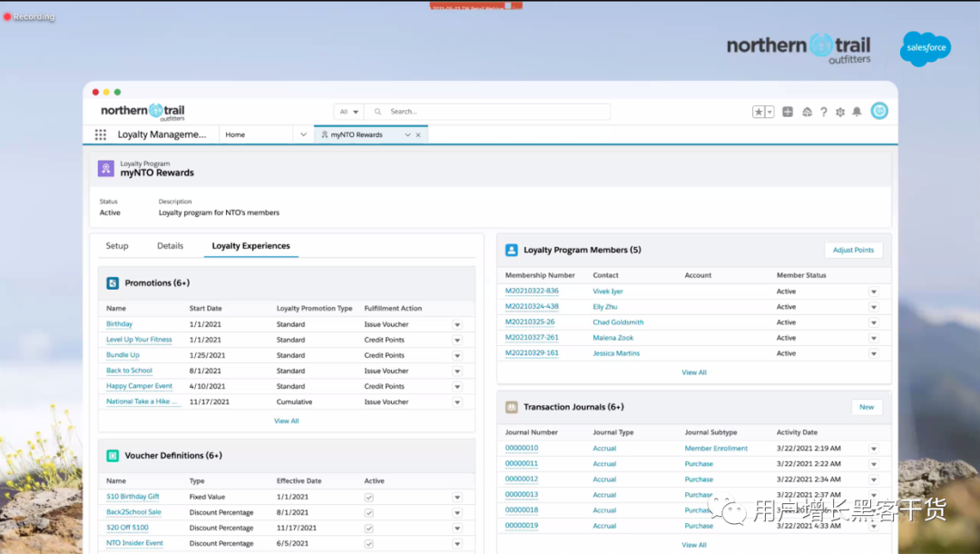Click the Adjust Points button
Image resolution: width=980 pixels, height=554 pixels.
click(x=853, y=250)
